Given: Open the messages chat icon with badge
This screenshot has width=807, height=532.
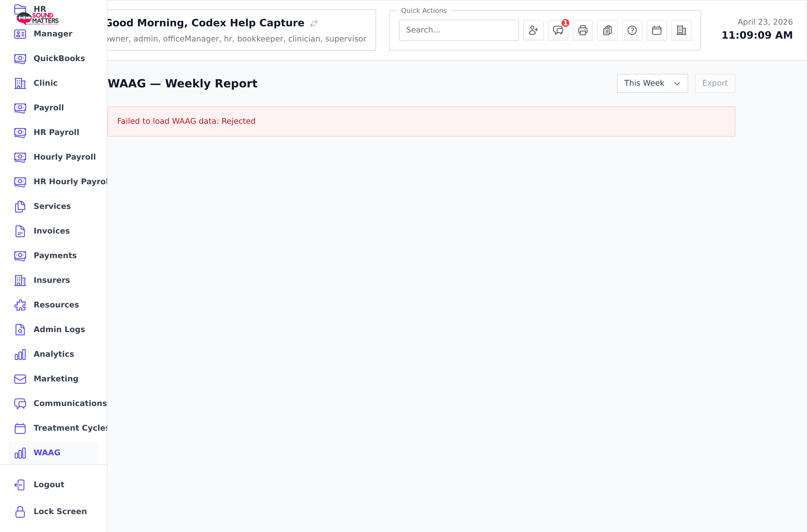Looking at the screenshot, I should pos(558,30).
